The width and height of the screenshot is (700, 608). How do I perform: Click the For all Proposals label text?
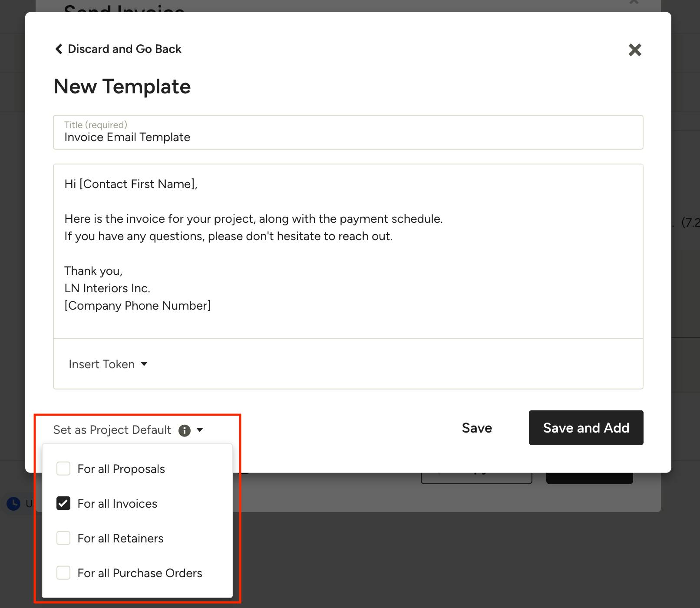click(x=121, y=469)
